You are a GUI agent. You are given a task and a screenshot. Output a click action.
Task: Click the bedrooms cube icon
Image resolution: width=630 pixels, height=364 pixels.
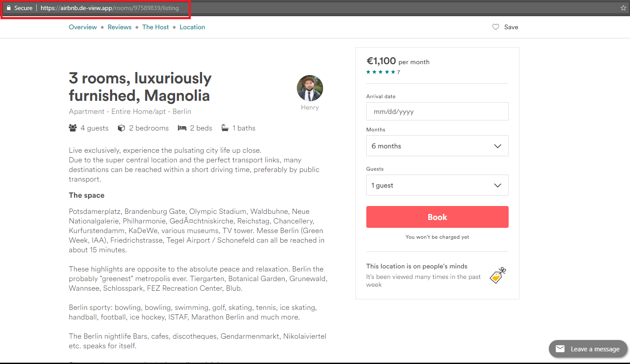pyautogui.click(x=122, y=128)
